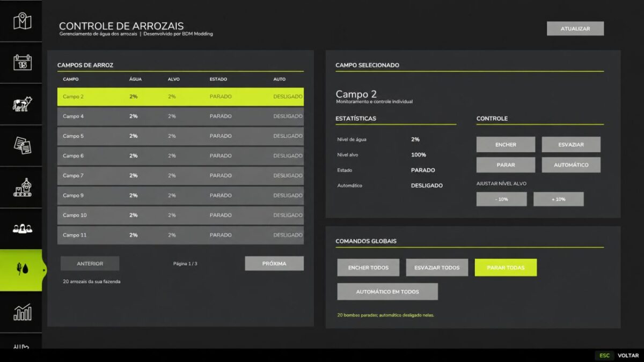Open the calendar icon in sidebar
Screen dimensions: 644x362
coord(21,63)
